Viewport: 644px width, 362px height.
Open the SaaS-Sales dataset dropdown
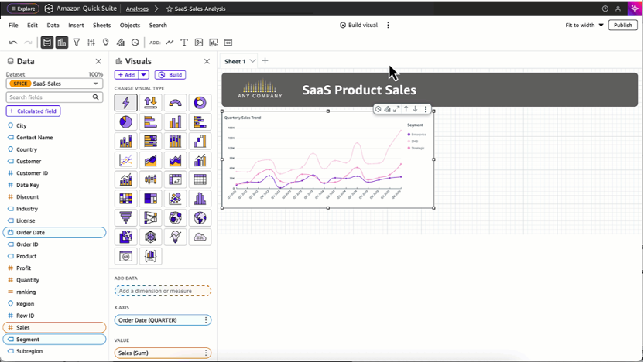(54, 84)
